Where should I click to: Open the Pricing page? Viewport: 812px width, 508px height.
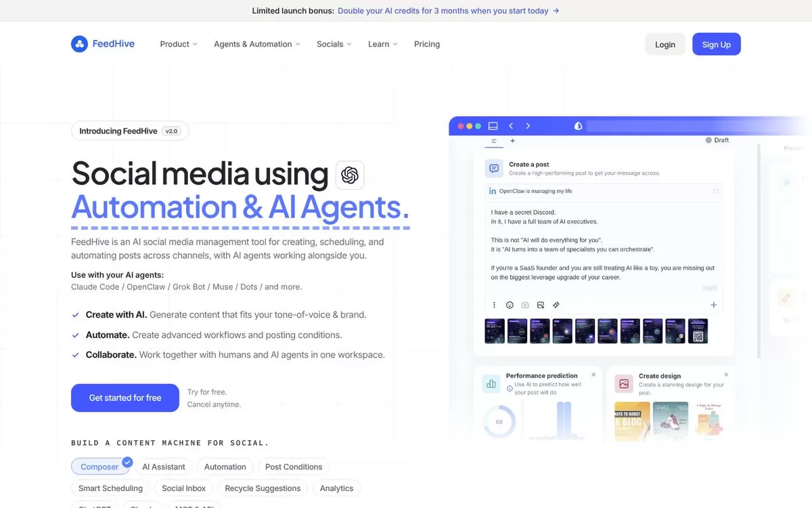click(x=427, y=44)
